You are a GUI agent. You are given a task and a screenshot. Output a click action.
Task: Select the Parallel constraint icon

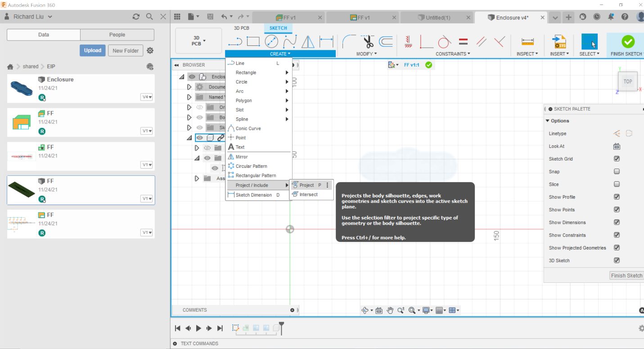pyautogui.click(x=481, y=41)
